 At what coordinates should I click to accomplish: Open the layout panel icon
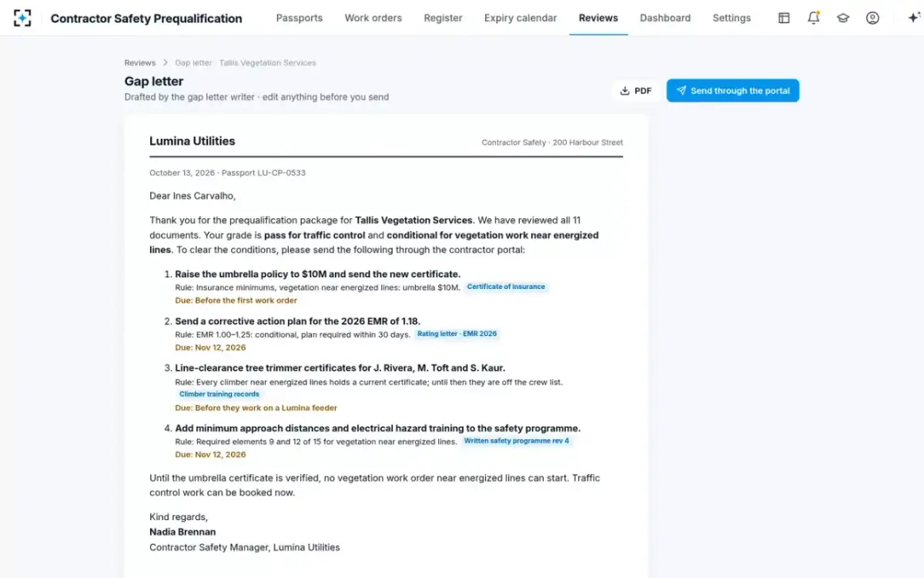point(784,18)
